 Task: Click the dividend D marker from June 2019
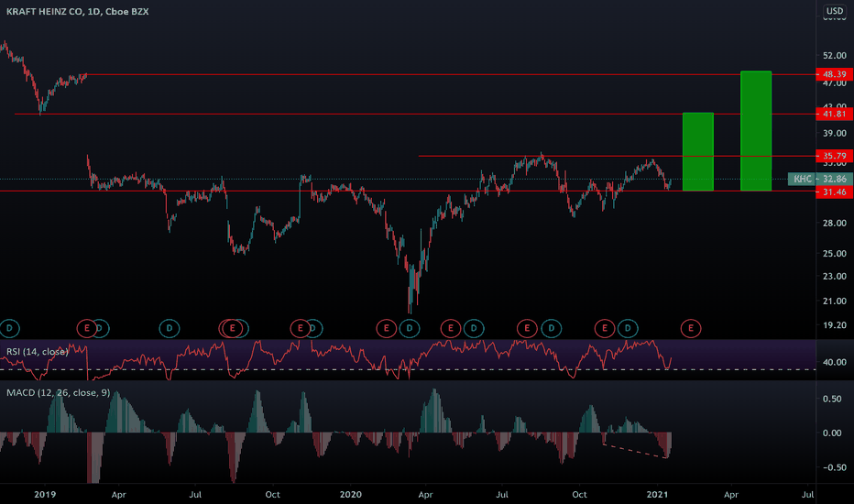[x=170, y=328]
